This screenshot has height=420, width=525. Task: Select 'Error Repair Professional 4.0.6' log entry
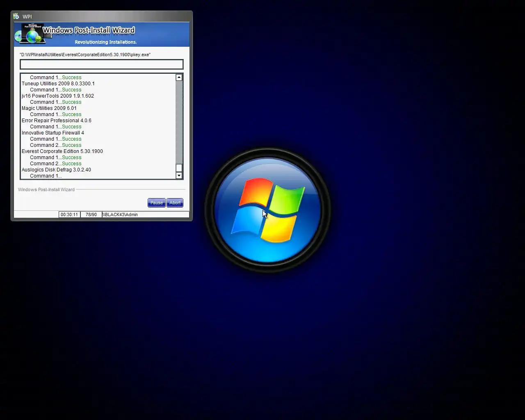56,120
